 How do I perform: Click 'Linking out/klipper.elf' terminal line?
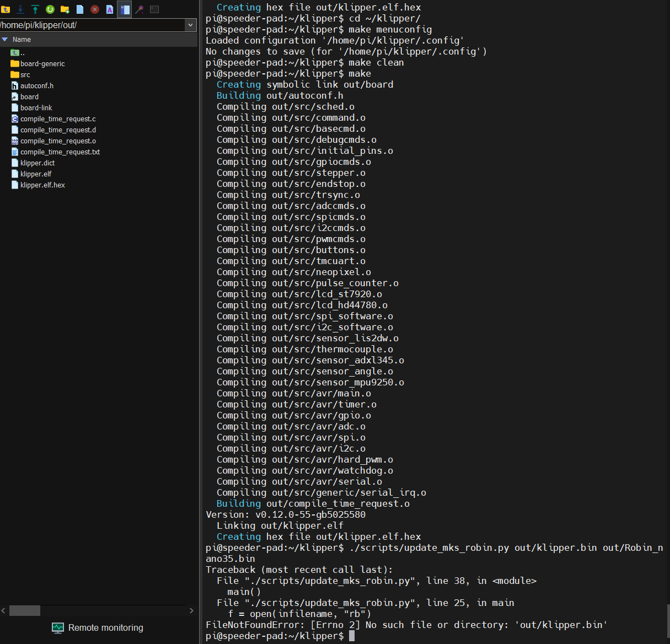pos(280,525)
